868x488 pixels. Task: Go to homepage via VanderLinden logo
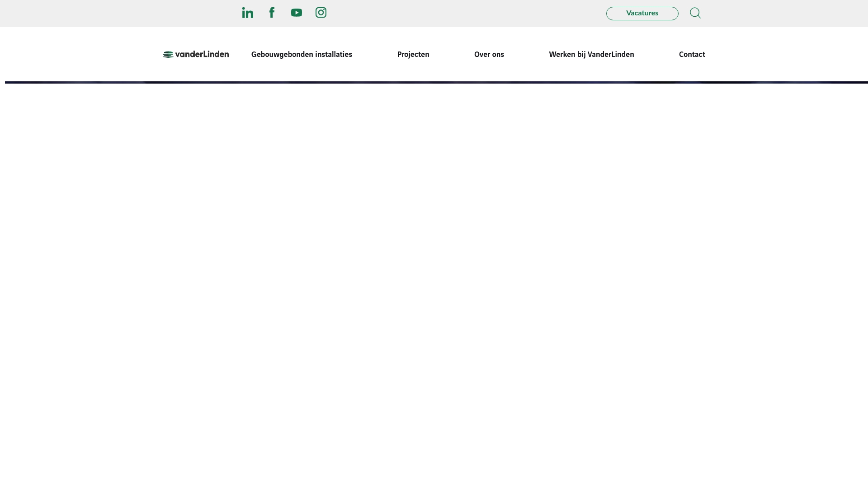[196, 54]
